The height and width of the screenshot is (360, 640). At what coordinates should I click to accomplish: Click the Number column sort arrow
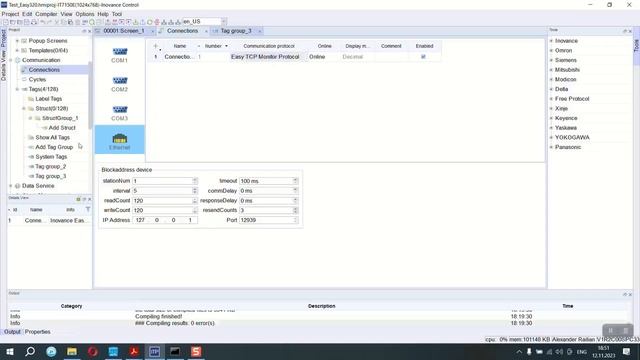(226, 46)
